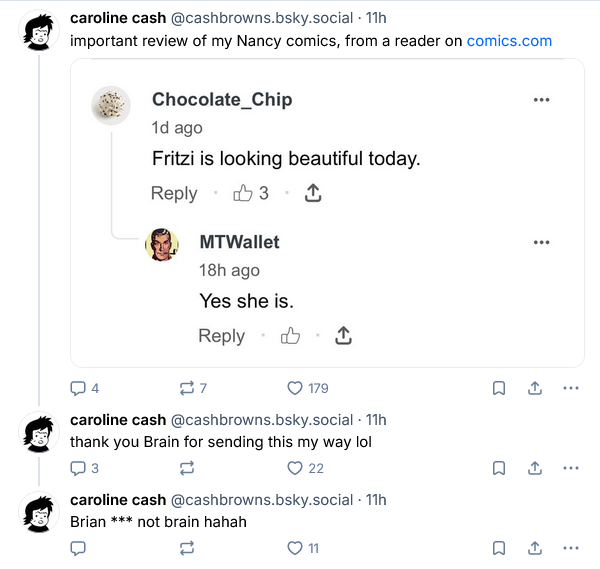Open more options for the main post
This screenshot has width=600, height=569.
click(x=571, y=388)
